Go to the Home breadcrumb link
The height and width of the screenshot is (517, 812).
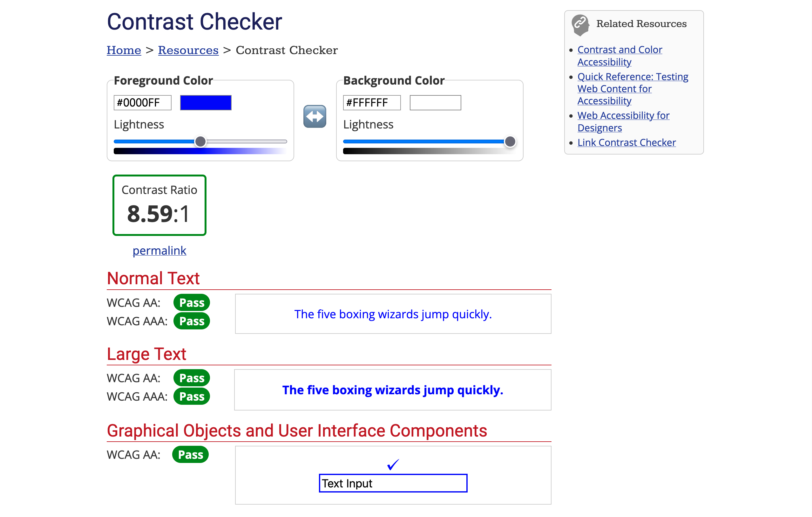(124, 50)
